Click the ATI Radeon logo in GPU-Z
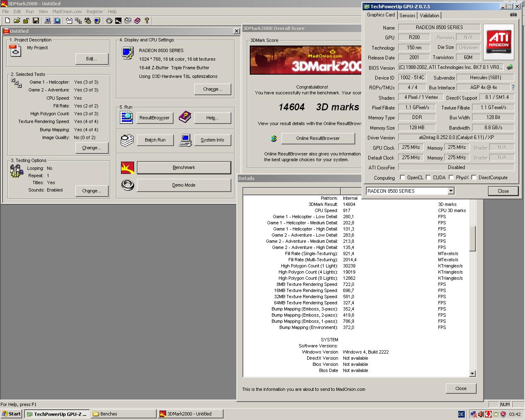This screenshot has height=420, width=525. click(x=499, y=41)
